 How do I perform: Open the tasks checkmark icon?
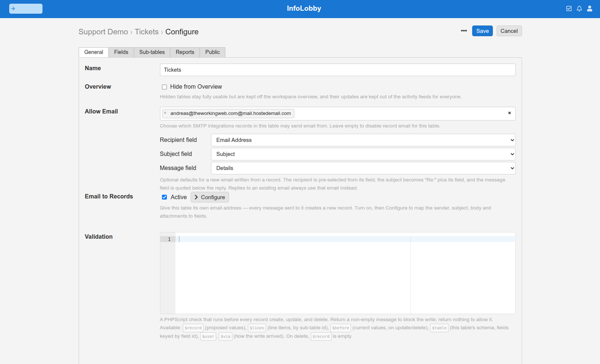(569, 8)
